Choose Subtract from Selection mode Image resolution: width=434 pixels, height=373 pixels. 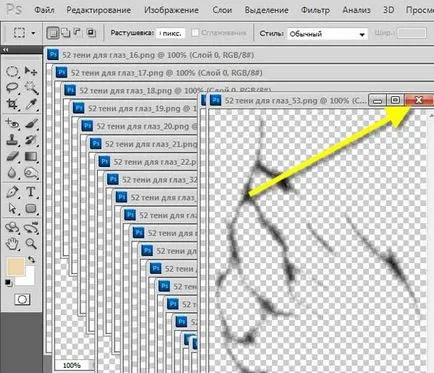[x=77, y=32]
